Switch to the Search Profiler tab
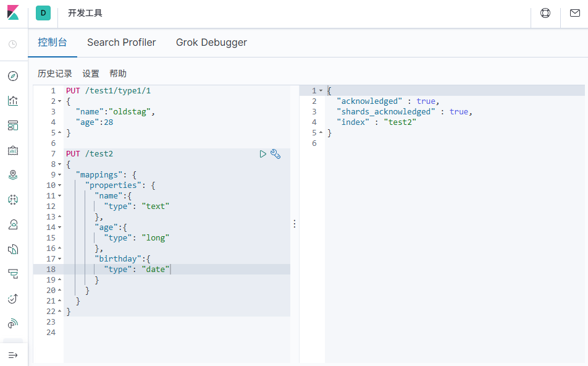The height and width of the screenshot is (366, 588). [121, 43]
